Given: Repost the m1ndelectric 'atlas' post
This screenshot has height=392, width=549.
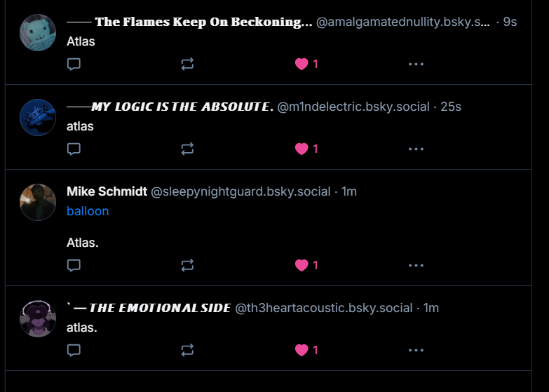Looking at the screenshot, I should (x=187, y=149).
